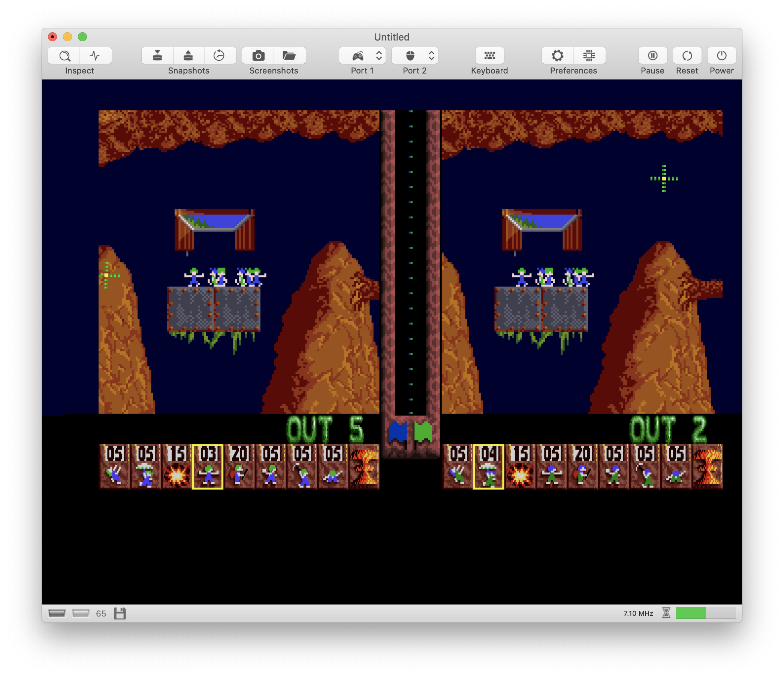Screen dimensions: 784x678
Task: Capture a screenshot with the camera icon
Action: pyautogui.click(x=258, y=55)
